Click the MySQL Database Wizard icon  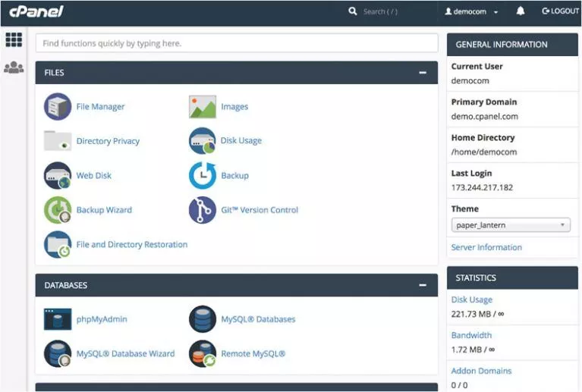pyautogui.click(x=58, y=353)
